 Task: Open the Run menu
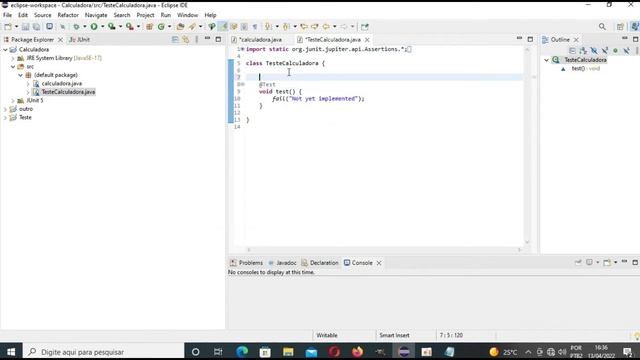click(166, 15)
